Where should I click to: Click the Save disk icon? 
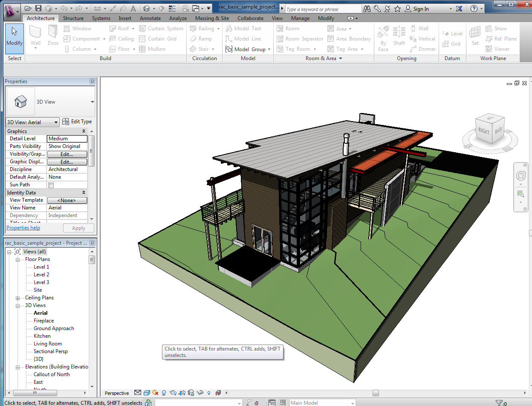tap(38, 8)
